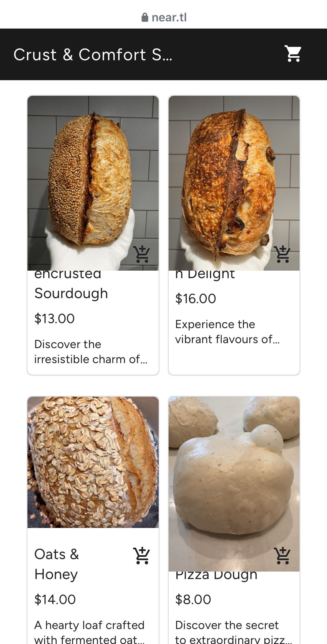This screenshot has height=644, width=327.
Task: Add the $16.00 olive loaf to cart
Action: click(282, 254)
